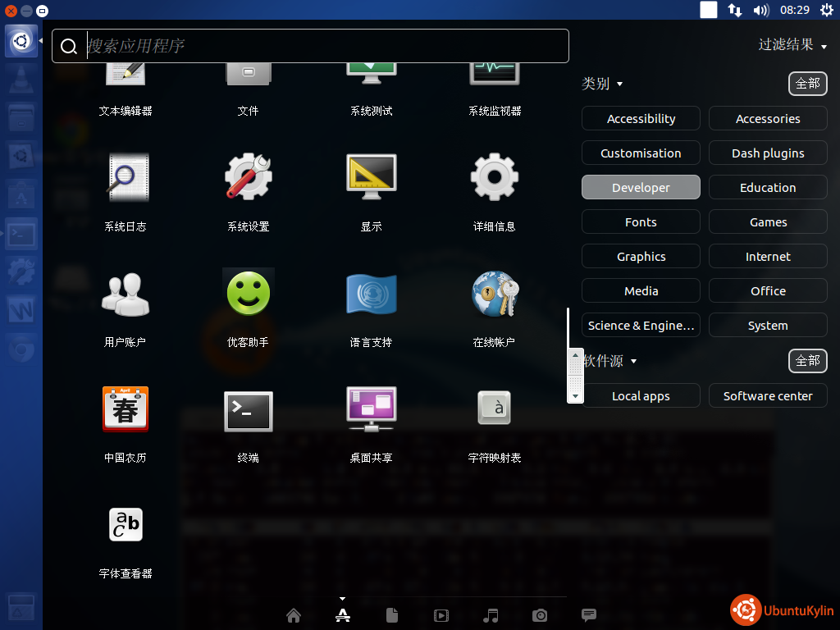
Task: Enable the Games category filter
Action: tap(768, 222)
